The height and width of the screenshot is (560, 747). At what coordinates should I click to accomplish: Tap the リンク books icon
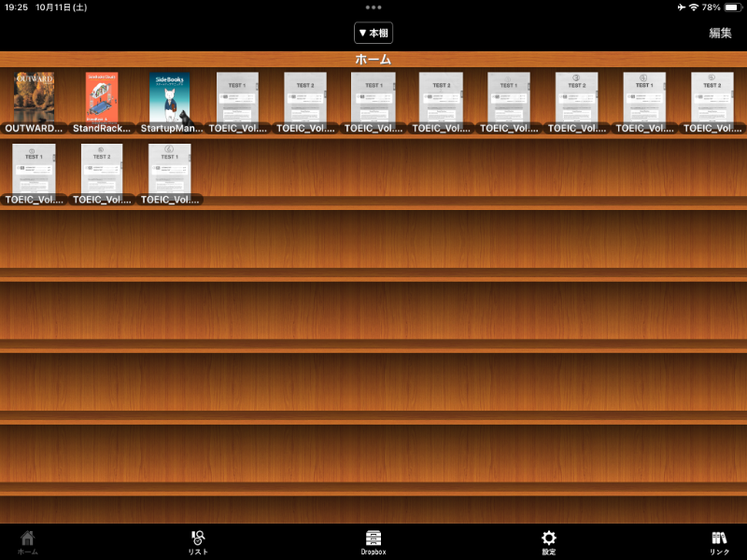[x=719, y=539]
